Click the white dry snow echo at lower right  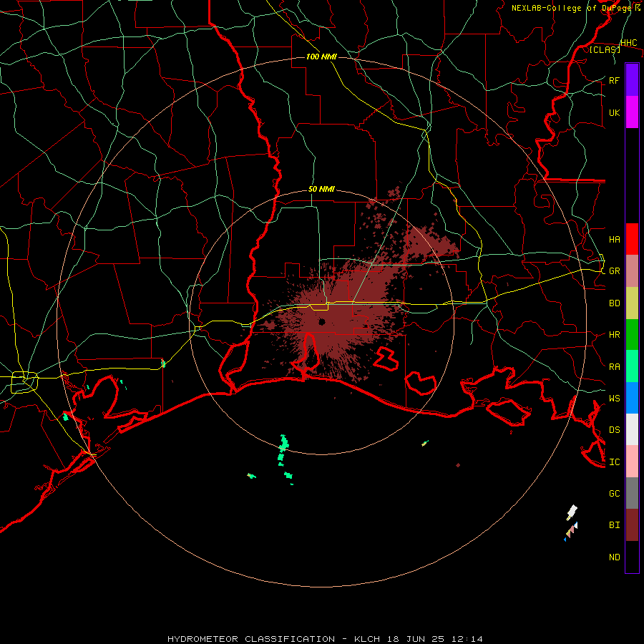pos(572,512)
